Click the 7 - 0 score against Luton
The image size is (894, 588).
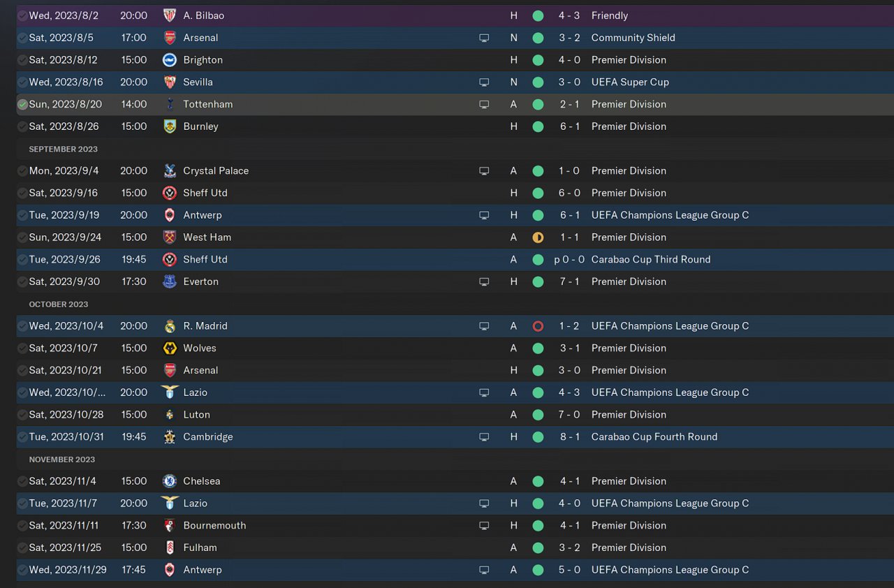569,415
